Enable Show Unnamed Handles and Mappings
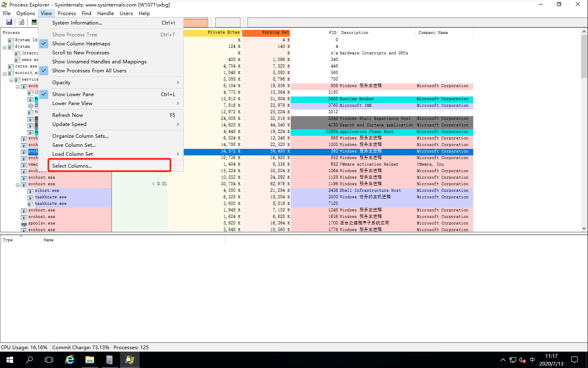Image resolution: width=588 pixels, height=368 pixels. 111,62
